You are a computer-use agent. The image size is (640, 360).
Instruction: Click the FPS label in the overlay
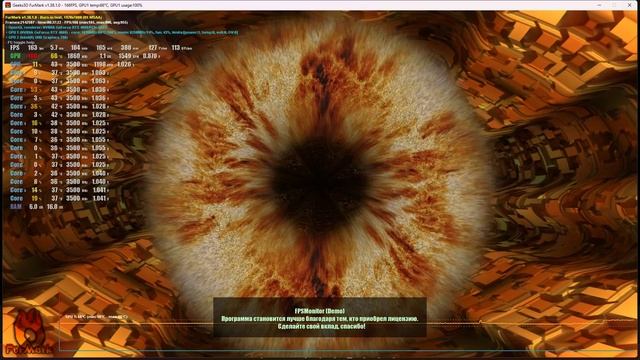pos(15,48)
